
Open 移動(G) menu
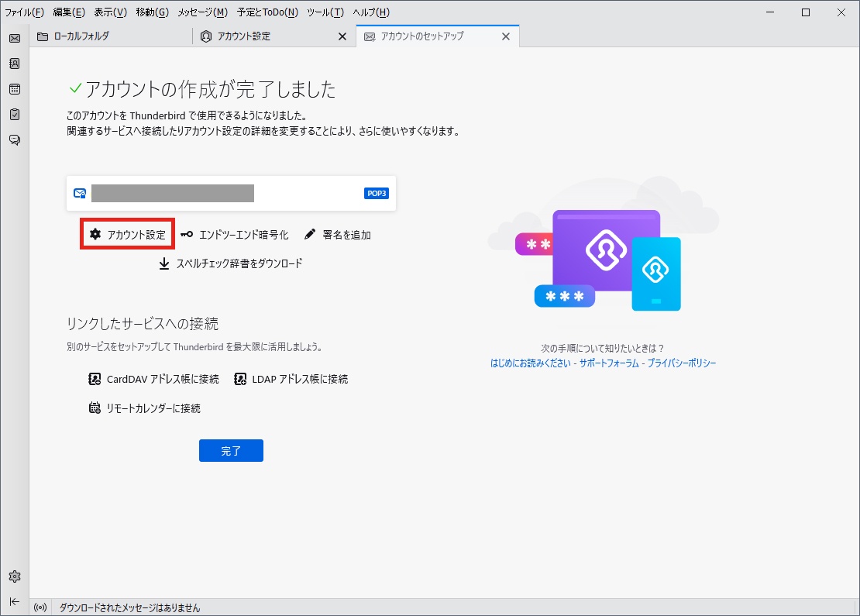152,12
